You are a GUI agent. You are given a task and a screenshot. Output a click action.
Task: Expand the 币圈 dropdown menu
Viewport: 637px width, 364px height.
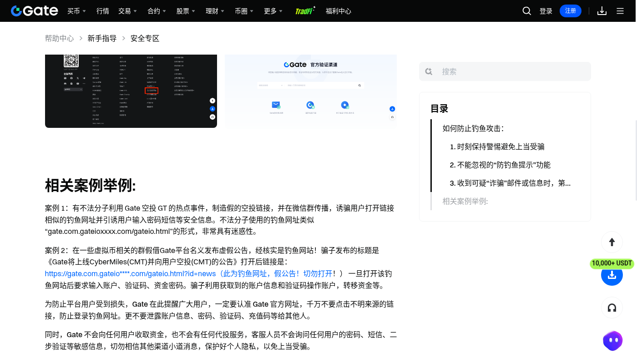coord(244,11)
